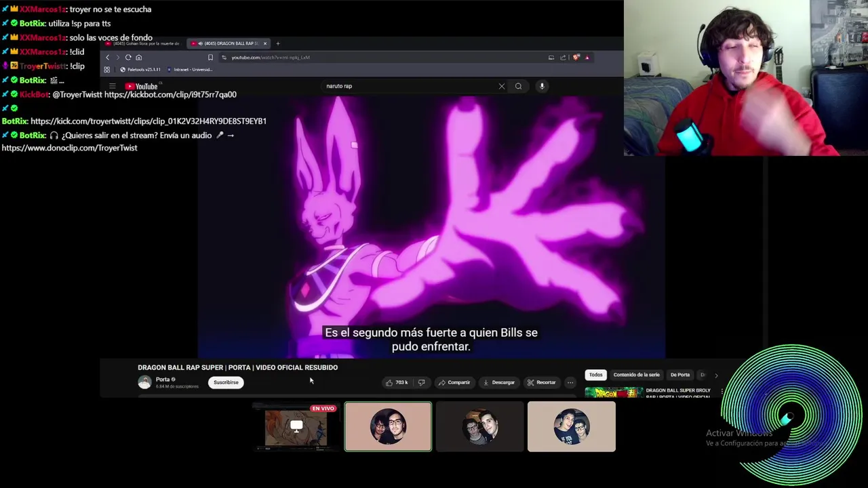Open more actions ellipsis under video
The height and width of the screenshot is (488, 868).
(x=570, y=382)
